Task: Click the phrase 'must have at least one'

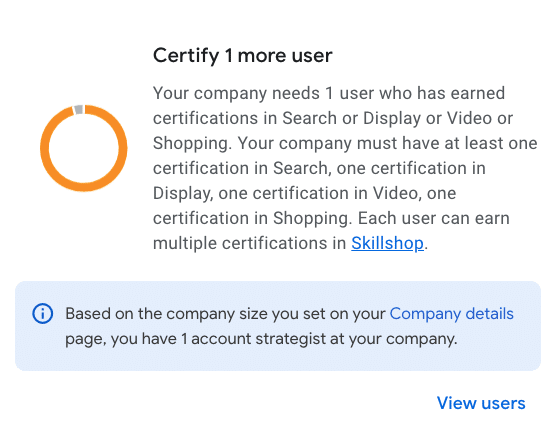Action: (447, 144)
